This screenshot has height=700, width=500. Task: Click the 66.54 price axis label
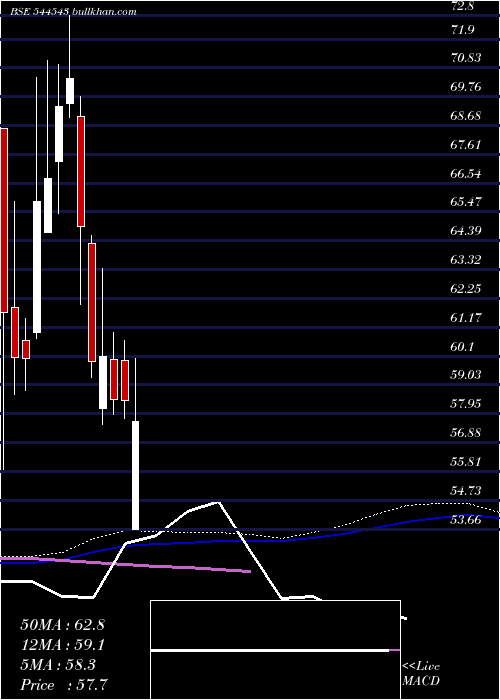[x=466, y=173]
